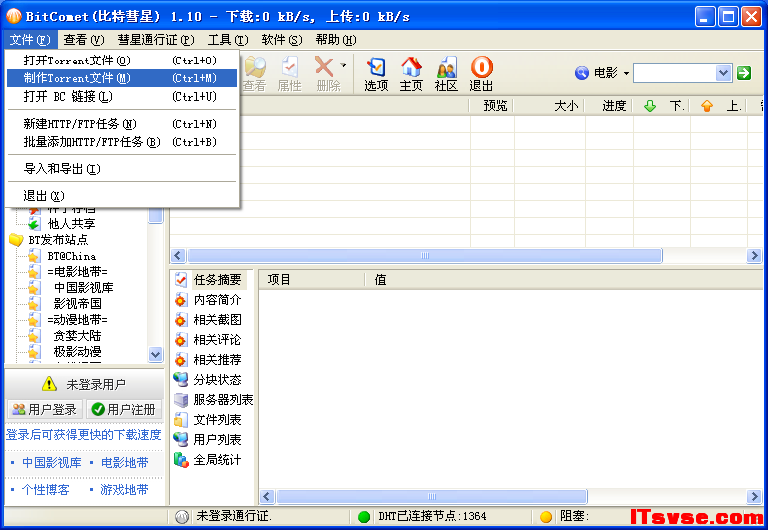The height and width of the screenshot is (530, 768).
Task: Choose 退出(X) in File menu
Action: pyautogui.click(x=122, y=196)
